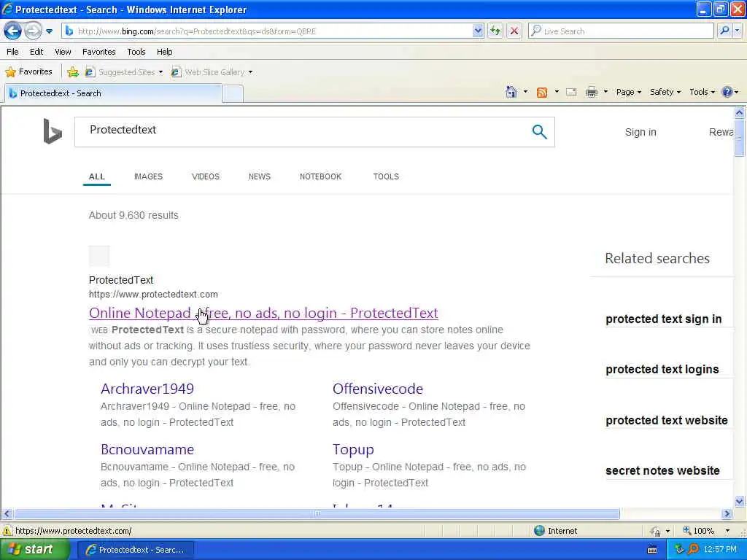Viewport: 747px width, 560px height.
Task: Switch to the IMAGES search tab
Action: pyautogui.click(x=148, y=176)
